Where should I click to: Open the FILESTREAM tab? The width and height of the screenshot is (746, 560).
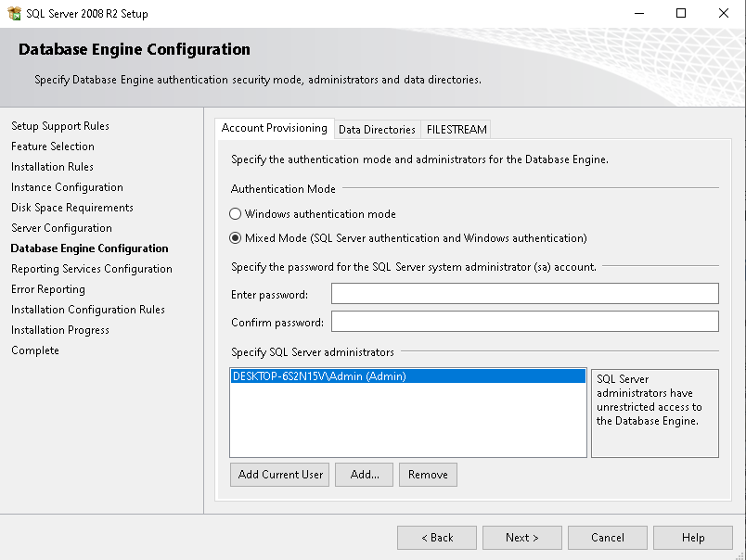tap(457, 129)
